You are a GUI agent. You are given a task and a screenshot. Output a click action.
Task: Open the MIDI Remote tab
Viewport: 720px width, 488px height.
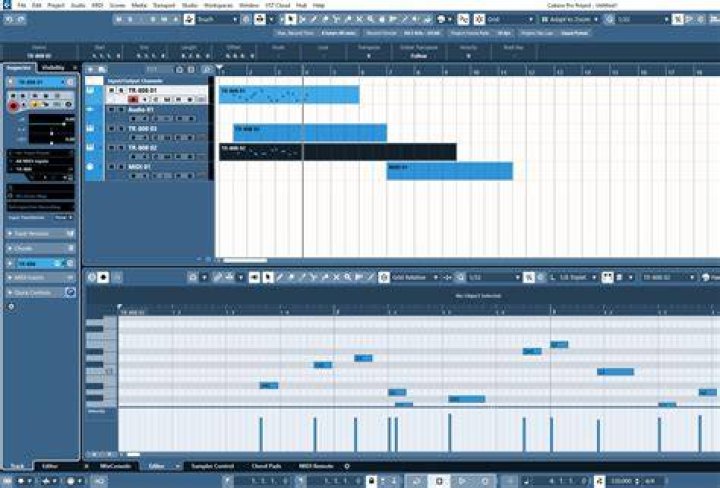tap(316, 466)
